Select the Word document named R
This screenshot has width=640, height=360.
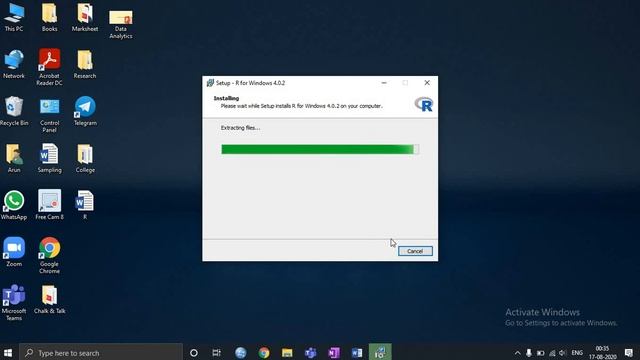pos(85,205)
